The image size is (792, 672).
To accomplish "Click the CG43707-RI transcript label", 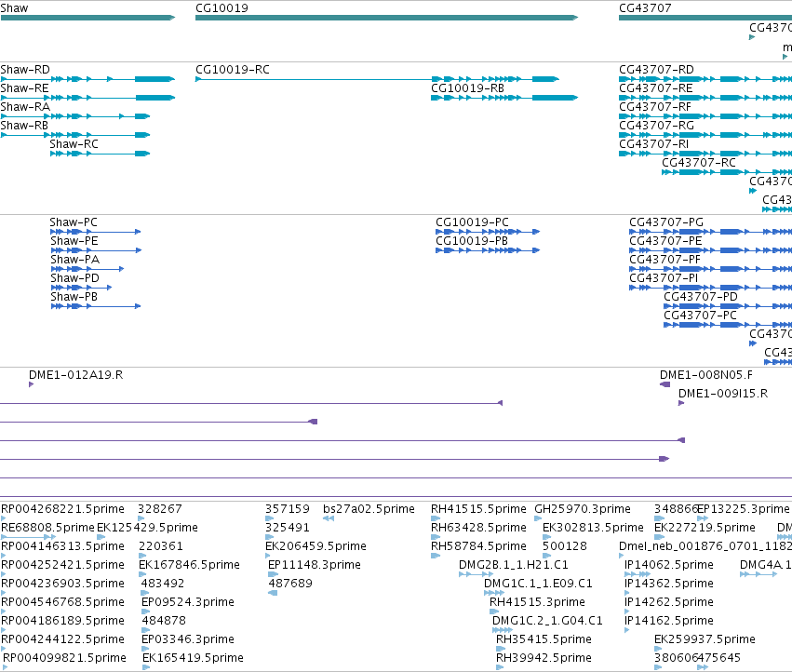I will click(653, 144).
